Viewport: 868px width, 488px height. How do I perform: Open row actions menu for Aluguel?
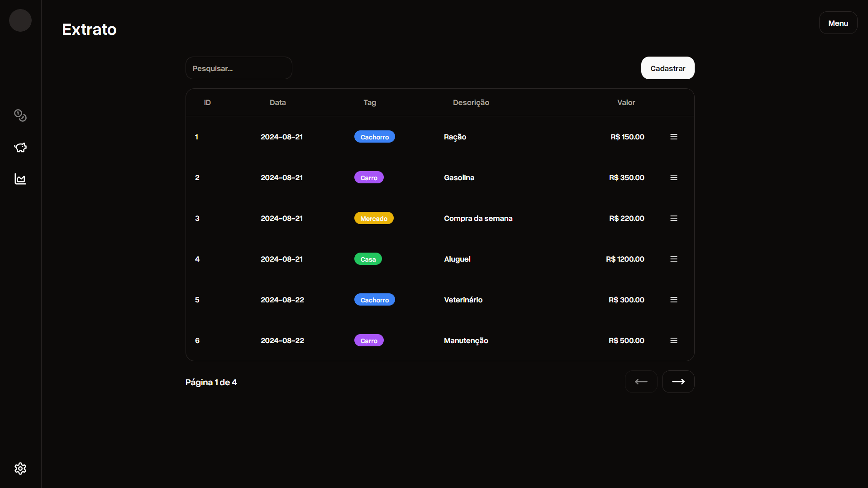pos(674,259)
